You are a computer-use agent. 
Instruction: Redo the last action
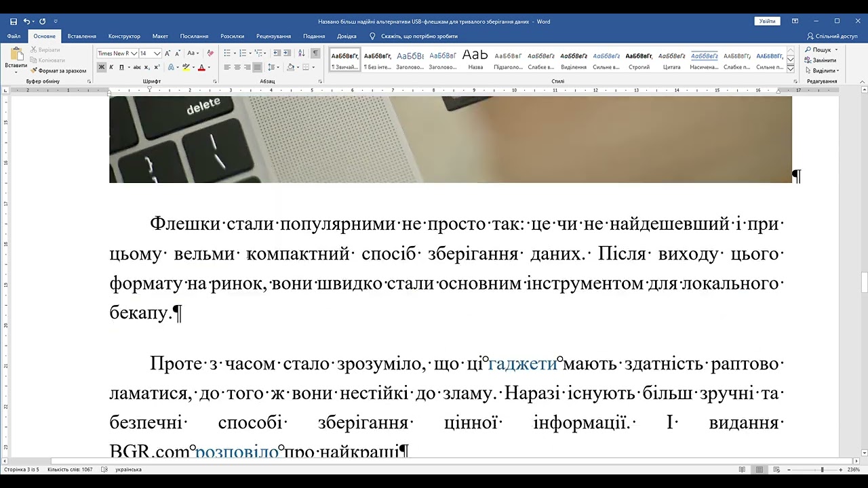[43, 22]
